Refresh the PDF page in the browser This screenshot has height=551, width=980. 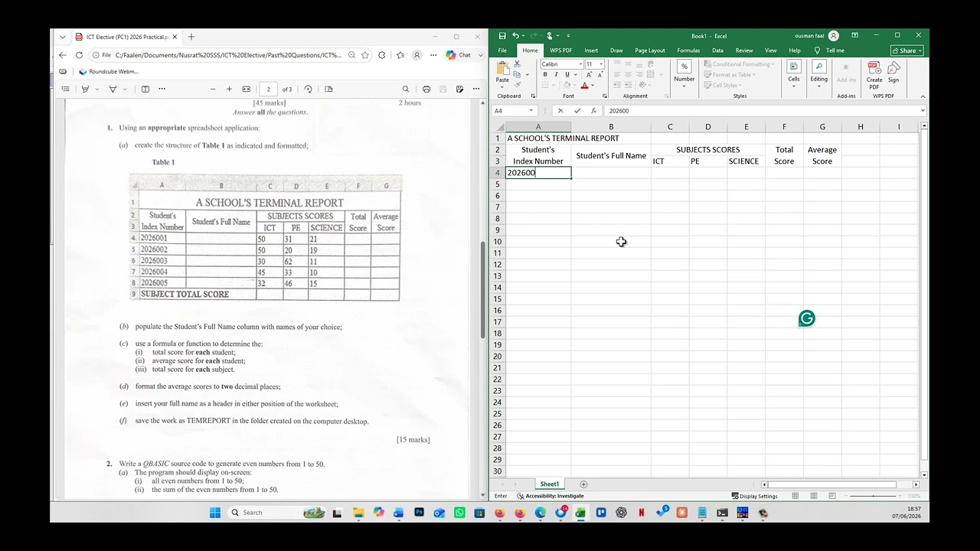(x=79, y=55)
